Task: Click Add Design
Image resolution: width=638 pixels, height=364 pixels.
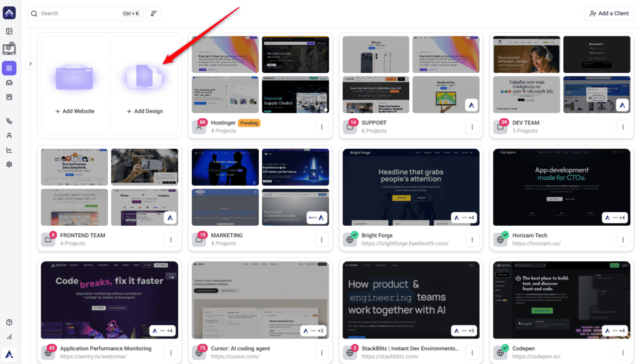Action: click(x=145, y=85)
